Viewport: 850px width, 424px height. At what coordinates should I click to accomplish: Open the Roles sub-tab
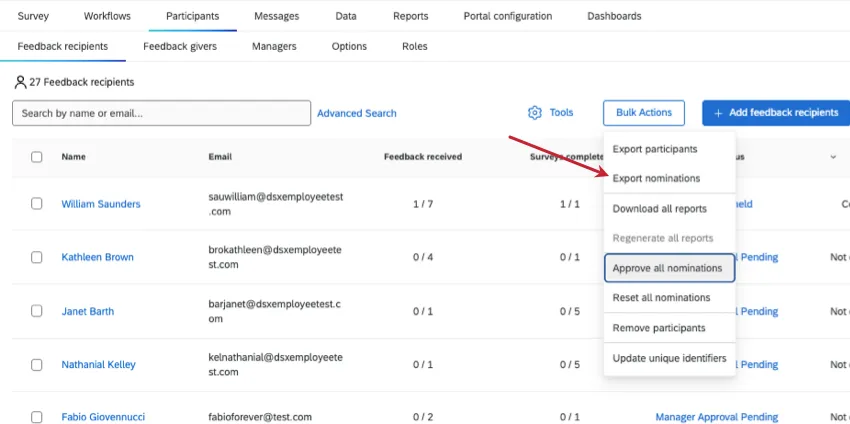point(415,46)
